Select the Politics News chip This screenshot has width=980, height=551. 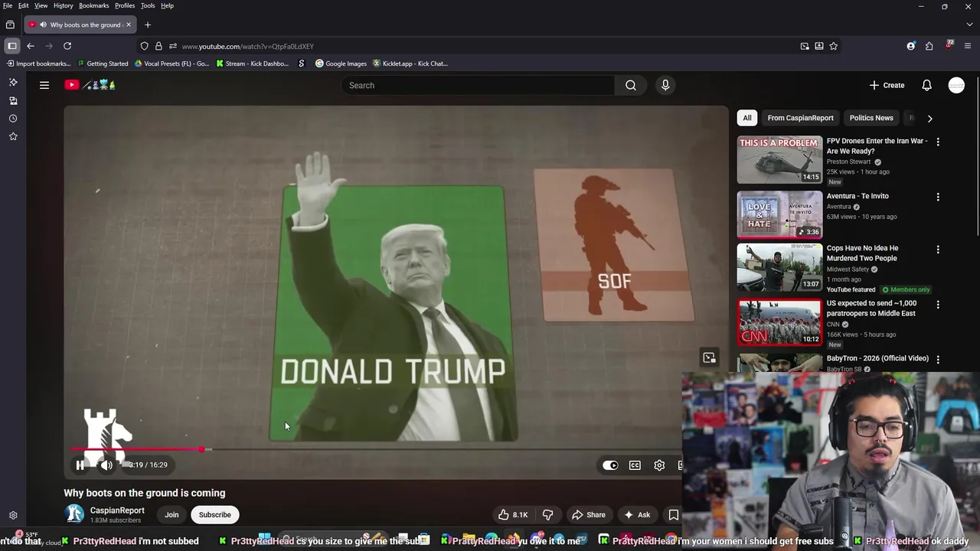pos(871,118)
